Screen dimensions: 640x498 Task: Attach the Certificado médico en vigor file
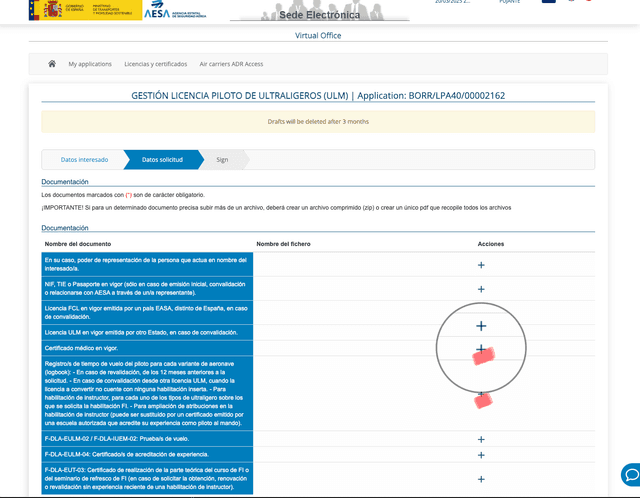(x=481, y=349)
